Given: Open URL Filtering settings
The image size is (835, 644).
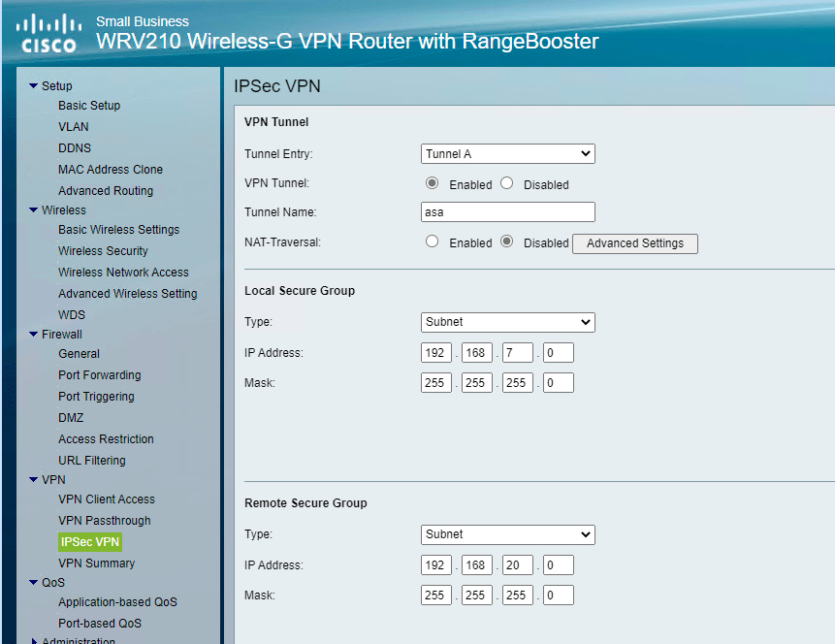Looking at the screenshot, I should click(92, 460).
